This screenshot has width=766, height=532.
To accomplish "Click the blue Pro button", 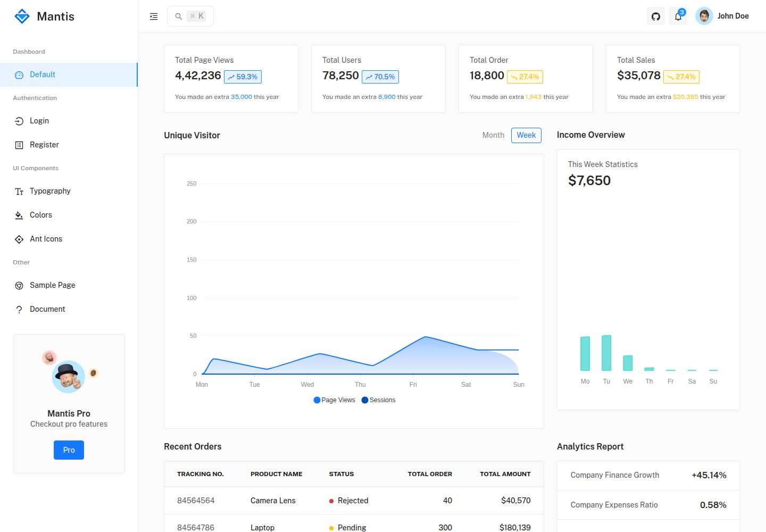I will point(69,450).
